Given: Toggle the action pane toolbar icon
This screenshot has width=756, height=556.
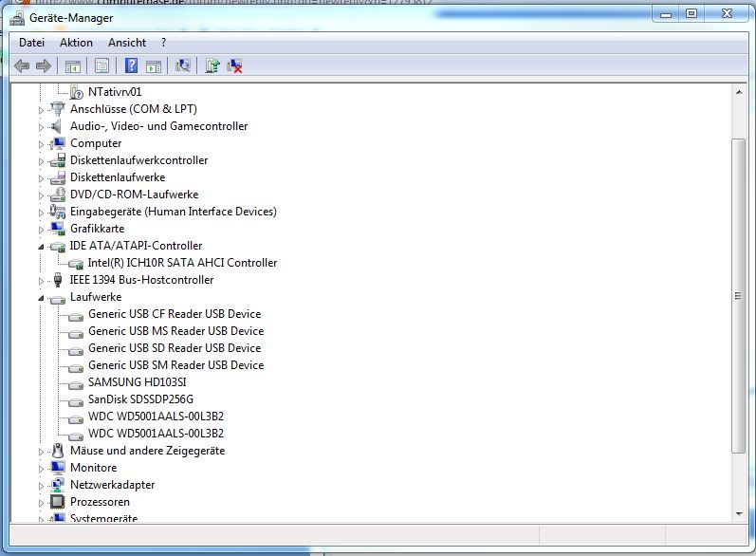Looking at the screenshot, I should tap(154, 66).
